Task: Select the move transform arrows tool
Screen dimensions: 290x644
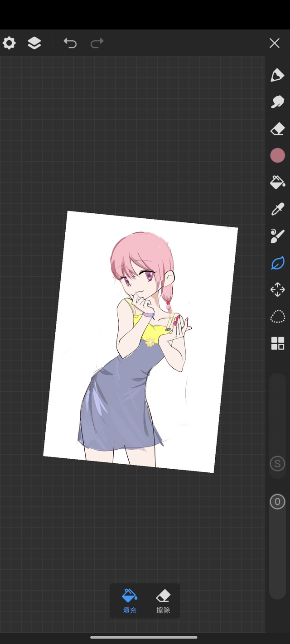Action: coord(277,289)
